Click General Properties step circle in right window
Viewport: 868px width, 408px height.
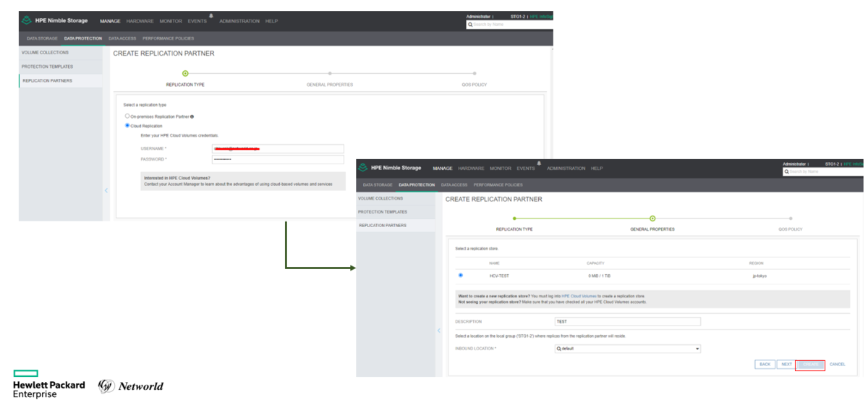(x=652, y=218)
